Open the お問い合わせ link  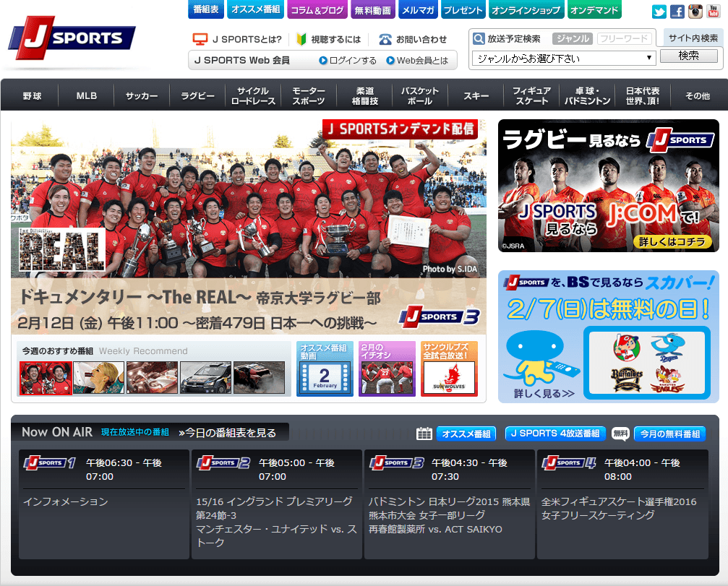pyautogui.click(x=421, y=40)
